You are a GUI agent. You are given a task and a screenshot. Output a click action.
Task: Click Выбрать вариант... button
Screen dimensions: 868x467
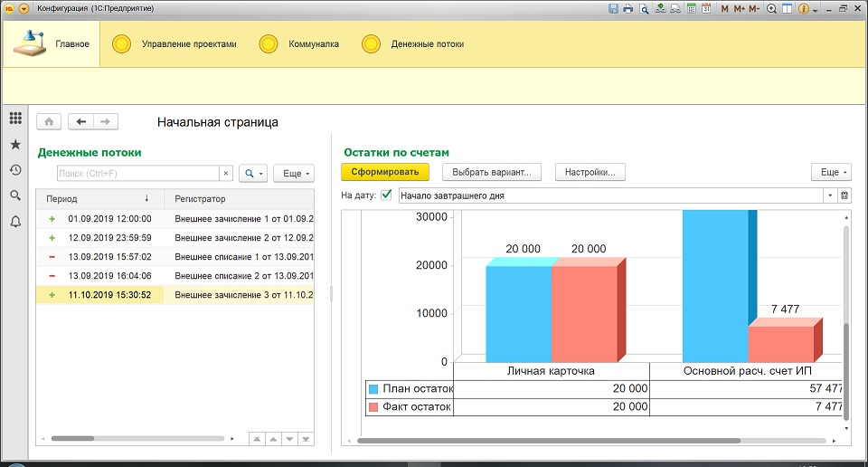tap(492, 172)
